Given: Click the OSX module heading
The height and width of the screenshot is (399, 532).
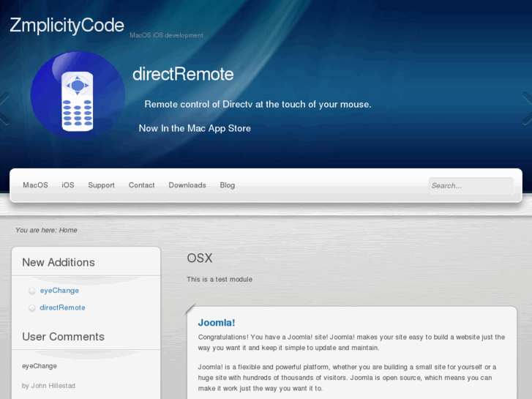Looking at the screenshot, I should [x=200, y=258].
